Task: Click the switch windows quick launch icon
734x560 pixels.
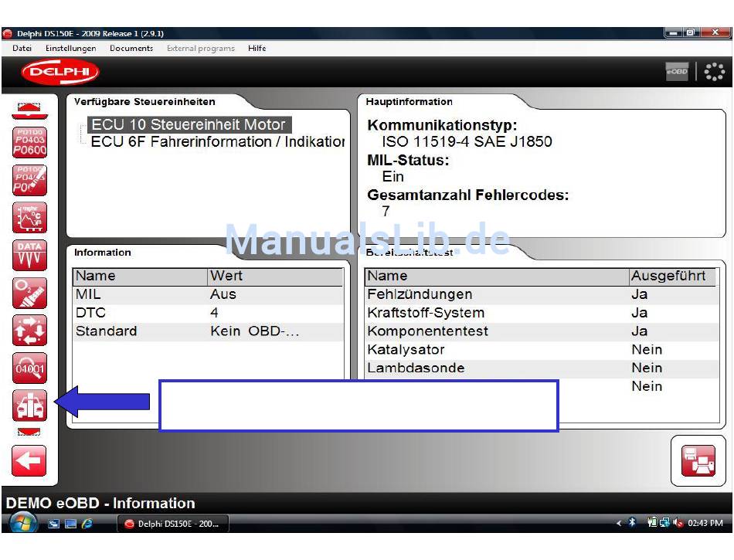Action: 54,524
